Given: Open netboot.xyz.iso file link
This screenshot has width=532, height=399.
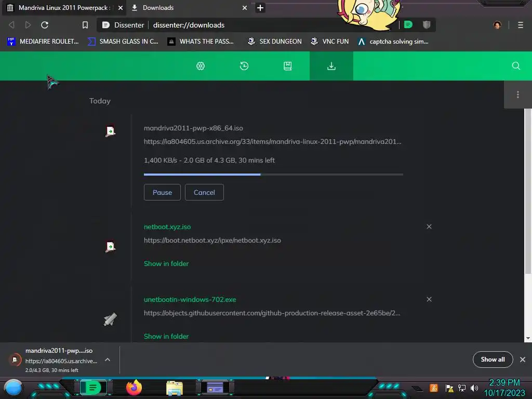Looking at the screenshot, I should pyautogui.click(x=167, y=227).
